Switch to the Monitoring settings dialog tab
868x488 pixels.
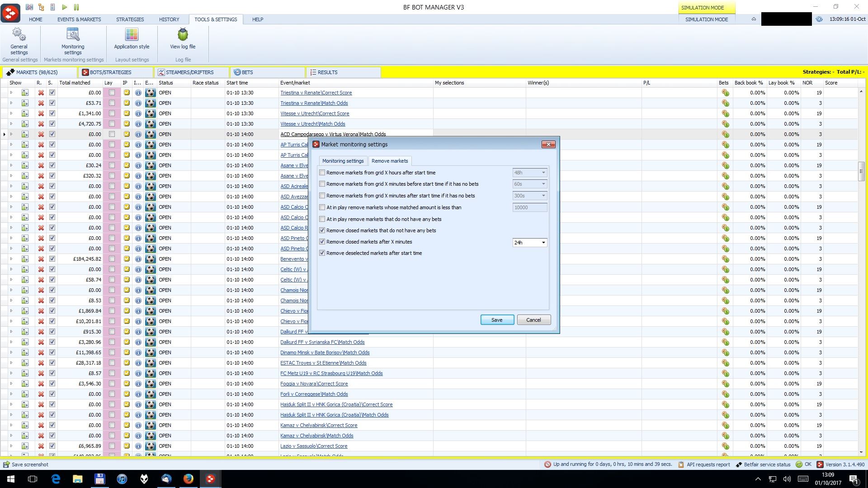pyautogui.click(x=343, y=161)
